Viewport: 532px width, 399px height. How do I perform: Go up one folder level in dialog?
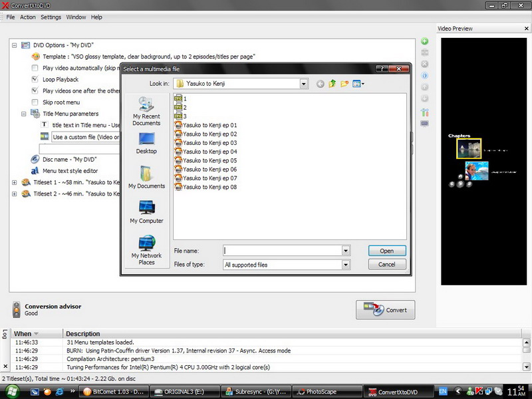click(332, 84)
